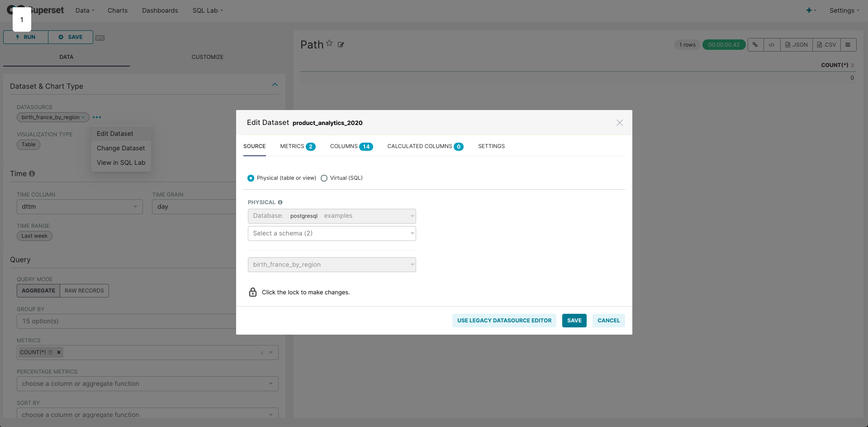Image resolution: width=868 pixels, height=427 pixels.
Task: Remove the COUNT(*) metric tag
Action: (x=59, y=352)
